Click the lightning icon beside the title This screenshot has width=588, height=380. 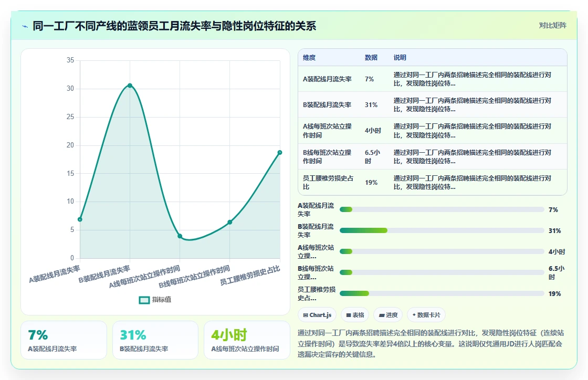[25, 26]
